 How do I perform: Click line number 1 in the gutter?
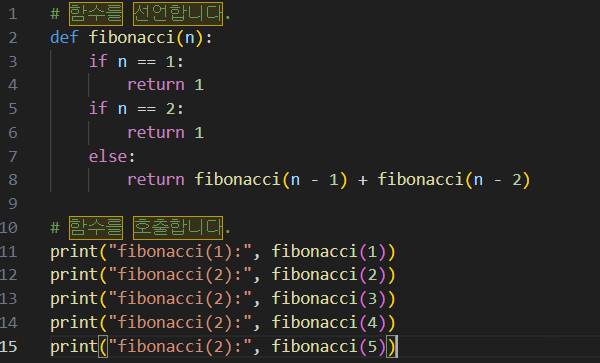(x=13, y=14)
